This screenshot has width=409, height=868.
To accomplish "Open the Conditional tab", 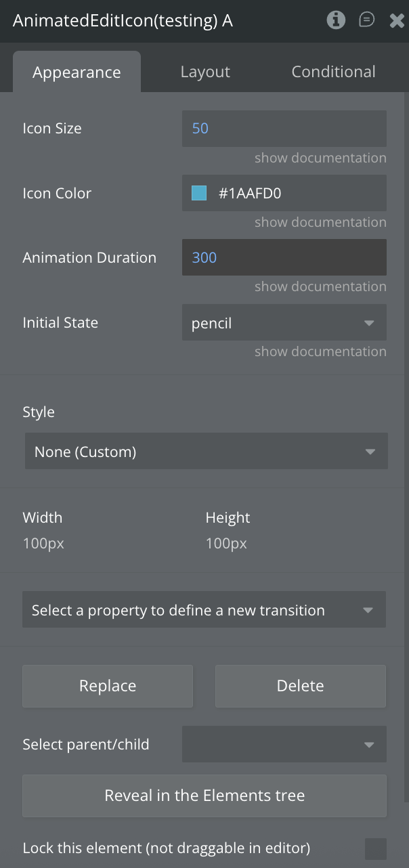I will (x=333, y=72).
